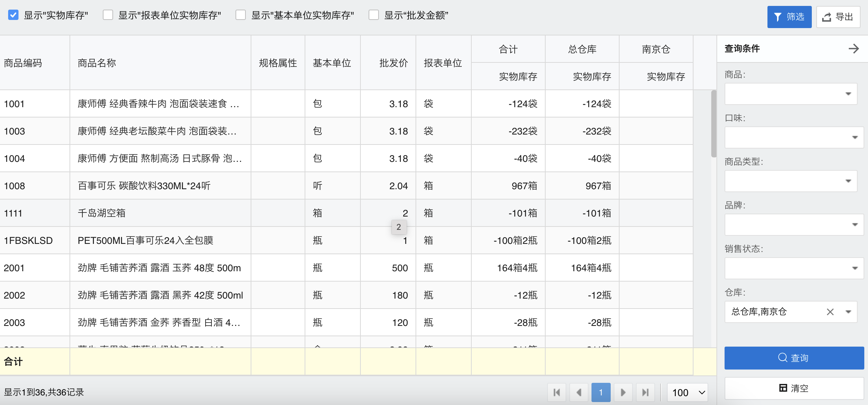Click the 筛选 filter button

789,17
